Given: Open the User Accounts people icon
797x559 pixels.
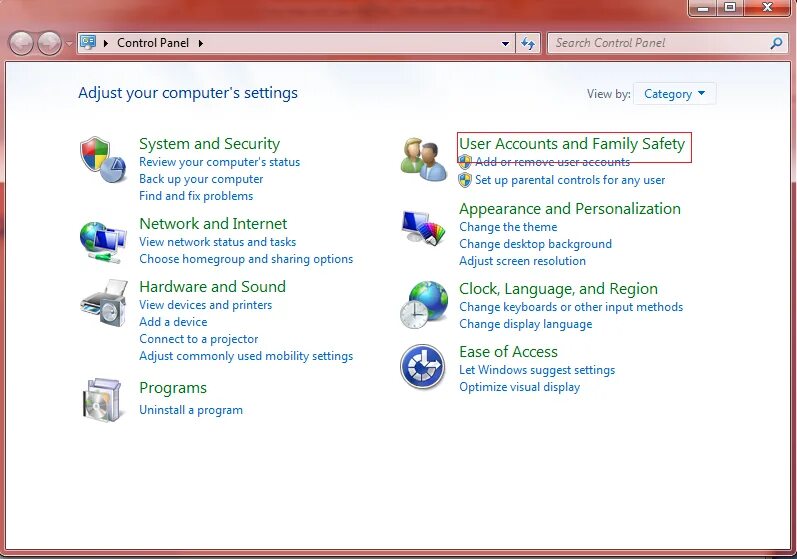Looking at the screenshot, I should pyautogui.click(x=423, y=160).
